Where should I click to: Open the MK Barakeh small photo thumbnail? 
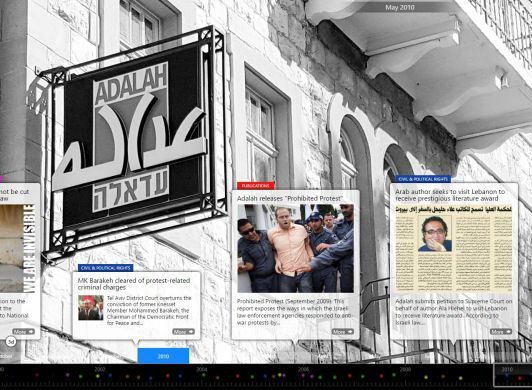tap(91, 308)
